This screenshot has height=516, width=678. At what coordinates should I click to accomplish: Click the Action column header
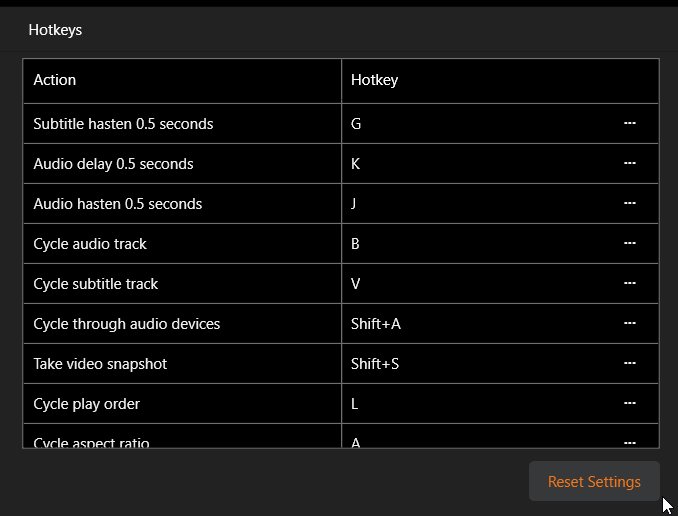click(55, 80)
